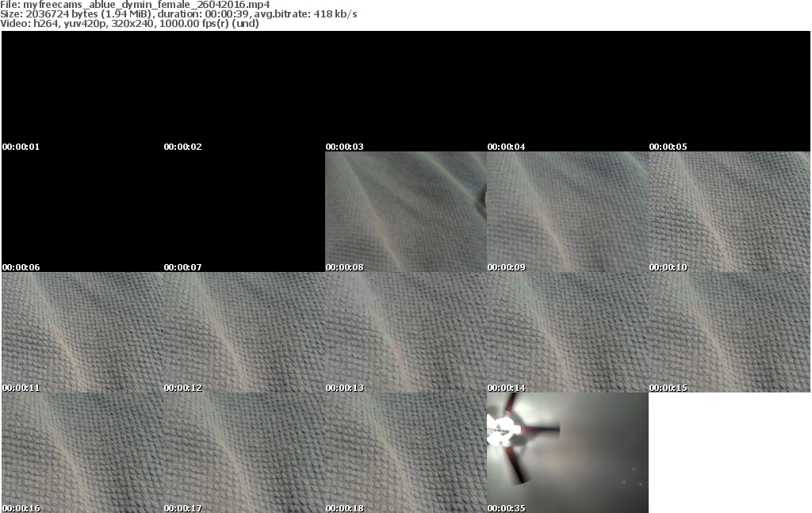The width and height of the screenshot is (812, 513).
Task: Open the fabric thumbnail at 00:00:14
Action: pos(568,332)
